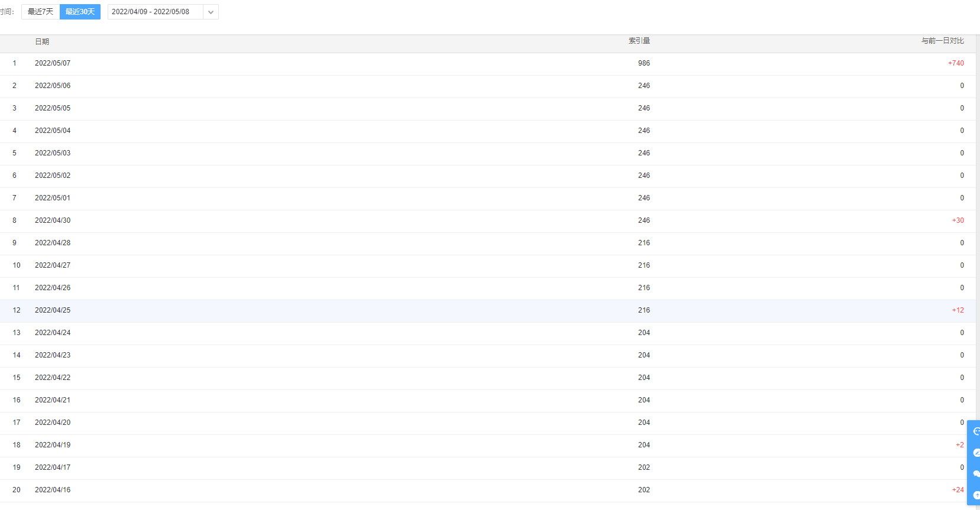Click the change value 0 for 2022/04/22
The image size is (980, 510).
[x=962, y=378]
